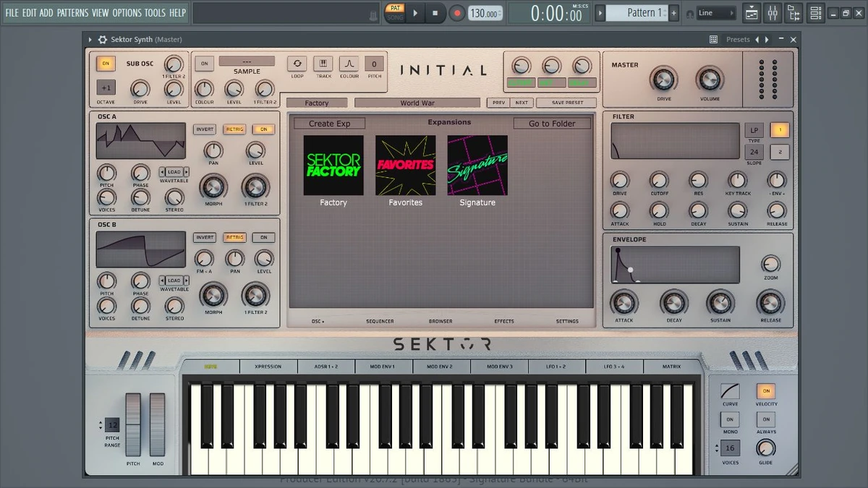Screen dimensions: 868x488
Task: Click the Create Exp button
Action: click(330, 124)
